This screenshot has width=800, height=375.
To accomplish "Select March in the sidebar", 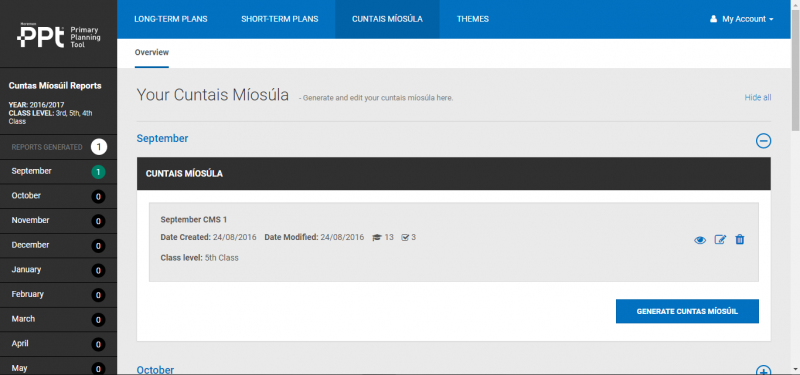I will 58,319.
